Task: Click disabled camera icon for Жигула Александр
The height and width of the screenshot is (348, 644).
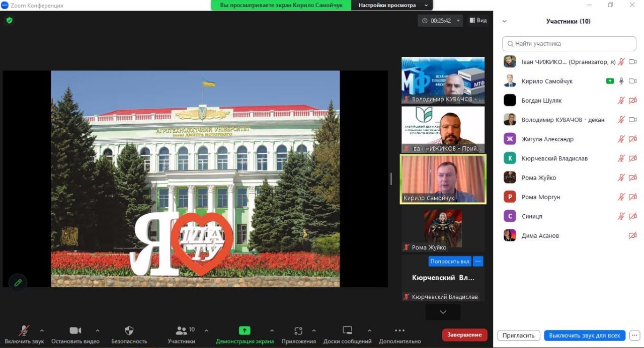Action: [633, 139]
